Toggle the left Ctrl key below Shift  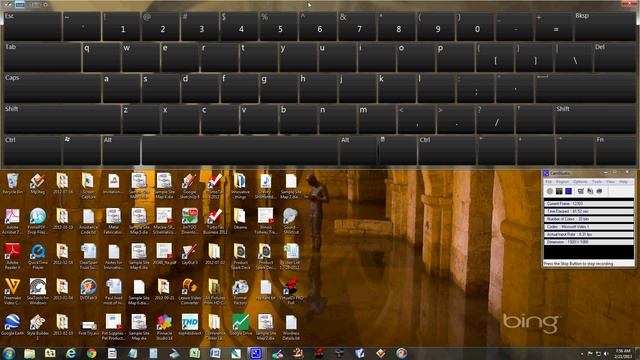(32, 150)
